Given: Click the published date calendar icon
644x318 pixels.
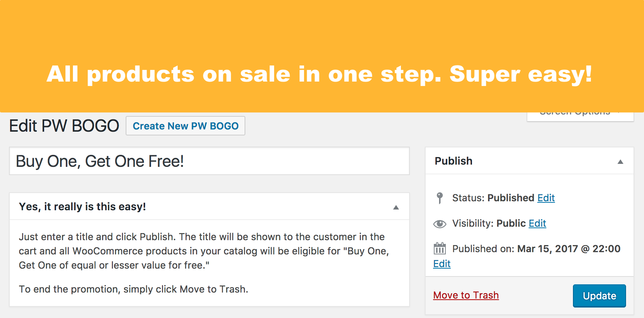Looking at the screenshot, I should point(440,248).
